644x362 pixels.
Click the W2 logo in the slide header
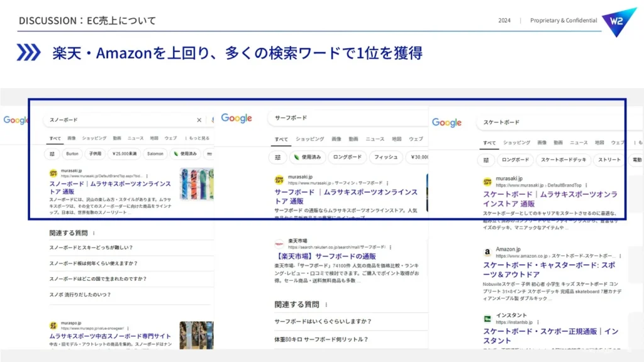coord(618,21)
